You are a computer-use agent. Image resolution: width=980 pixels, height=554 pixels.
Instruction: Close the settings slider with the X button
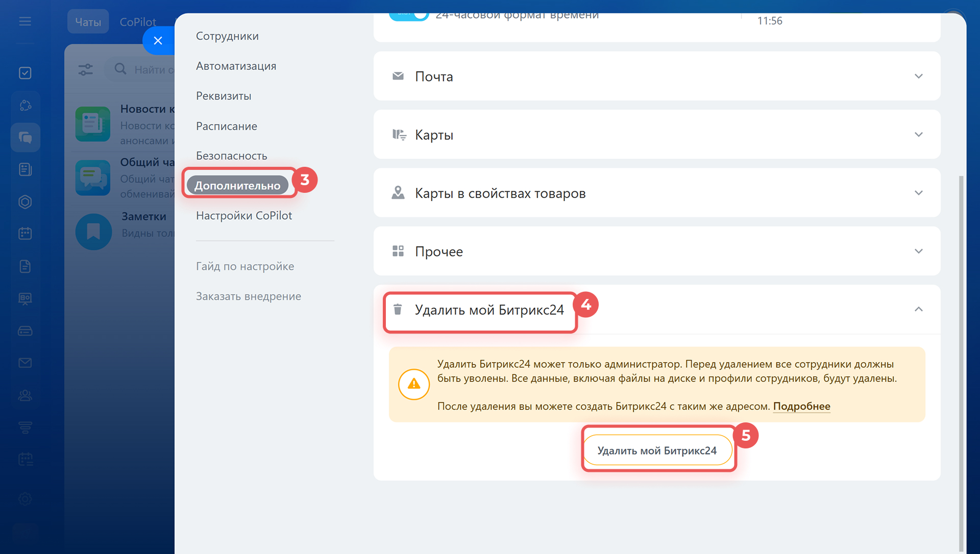coord(158,41)
